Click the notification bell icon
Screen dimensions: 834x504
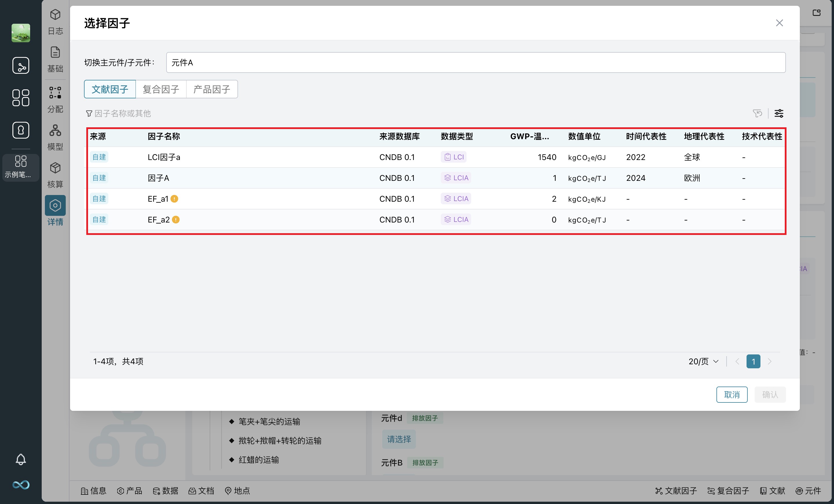coord(21,459)
